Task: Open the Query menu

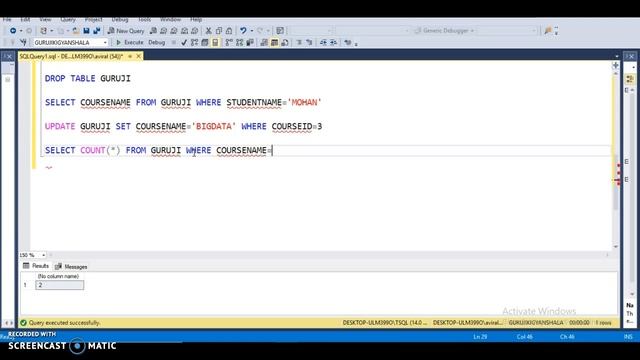Action: point(68,19)
